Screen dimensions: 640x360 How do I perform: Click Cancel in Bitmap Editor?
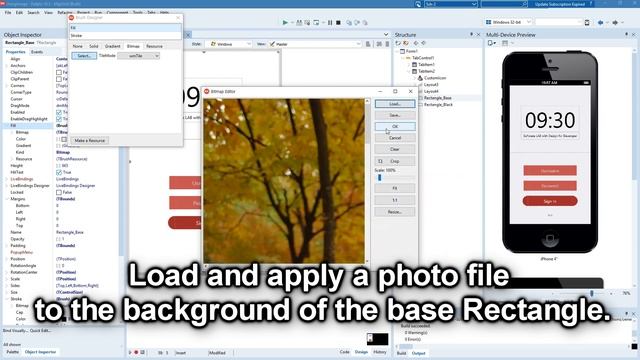395,138
